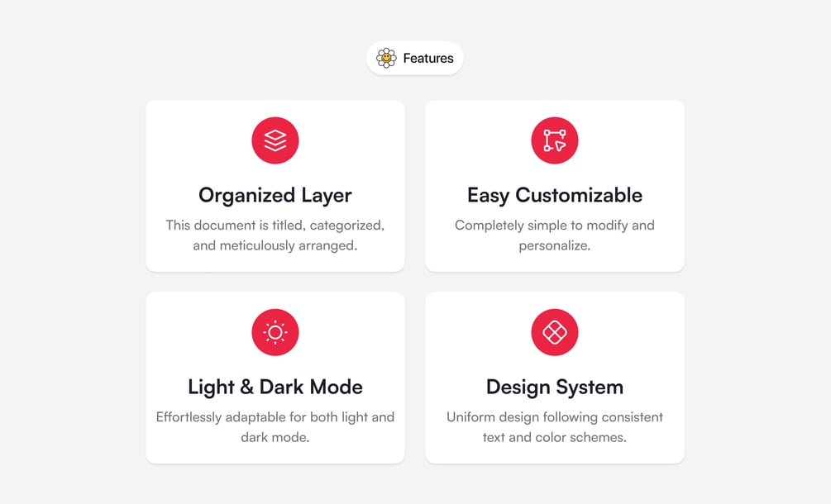The image size is (831, 504).
Task: Click the vector path cursor icon
Action: (x=555, y=140)
